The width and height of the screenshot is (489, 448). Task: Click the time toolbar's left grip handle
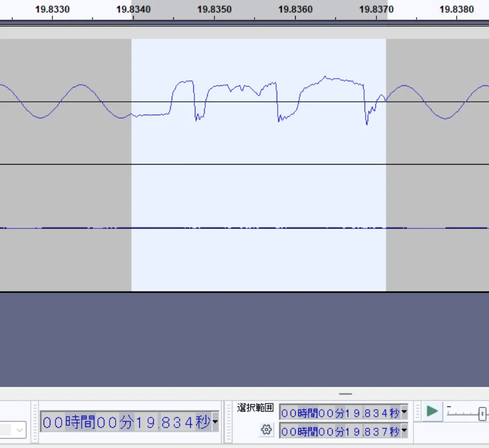(x=35, y=422)
